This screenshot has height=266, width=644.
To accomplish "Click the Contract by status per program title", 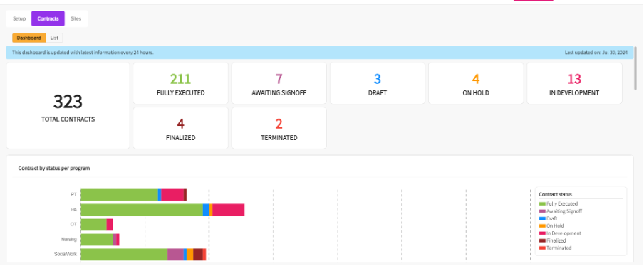I will click(x=54, y=168).
